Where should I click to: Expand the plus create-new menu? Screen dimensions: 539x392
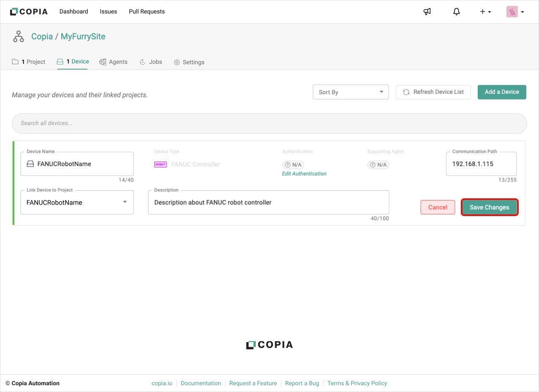(x=485, y=12)
